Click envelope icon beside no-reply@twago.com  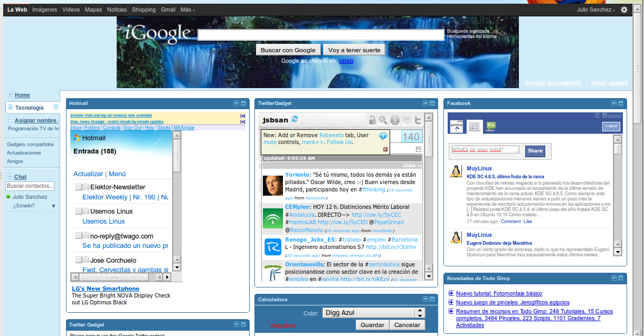tap(86, 235)
